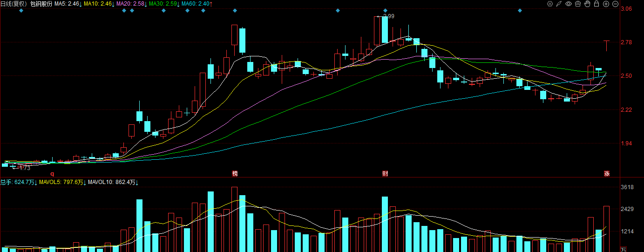Click diamond marker above the 2.99 peak
The image size is (644, 252).
385,10
